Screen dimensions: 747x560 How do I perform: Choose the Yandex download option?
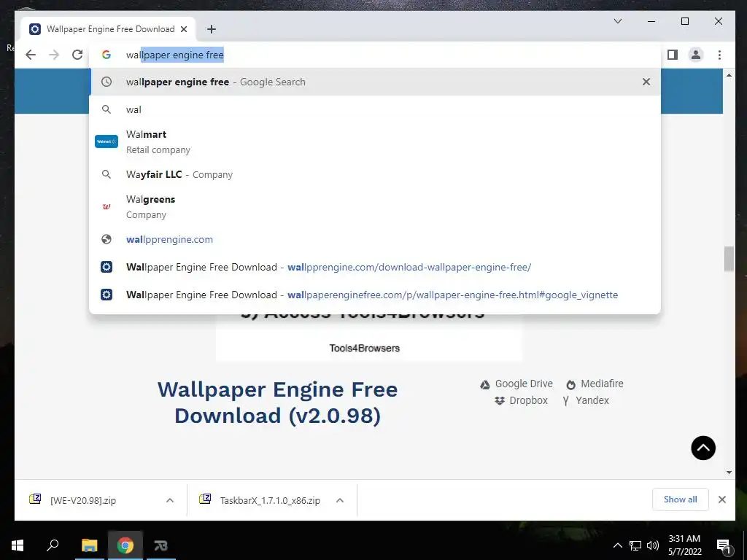(586, 400)
